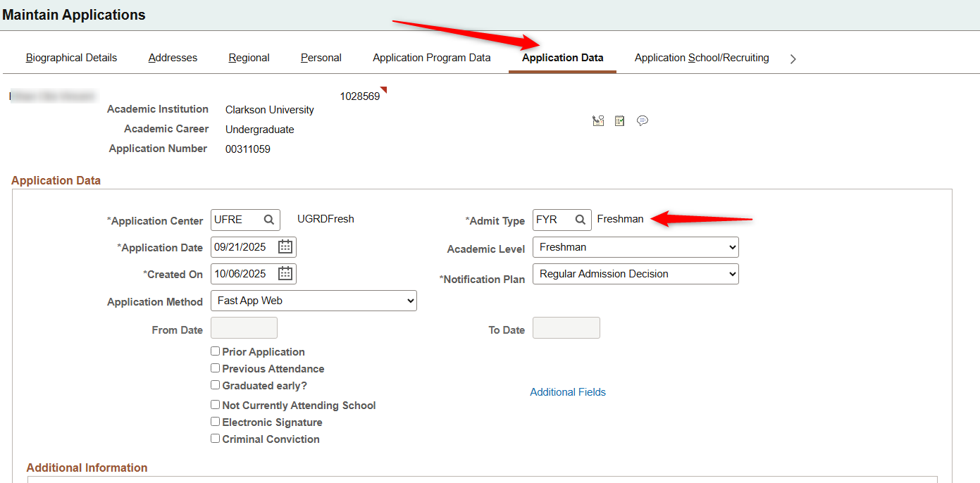Viewport: 980px width, 483px height.
Task: Click the red corner flag beside ID 1028569
Action: [x=384, y=89]
